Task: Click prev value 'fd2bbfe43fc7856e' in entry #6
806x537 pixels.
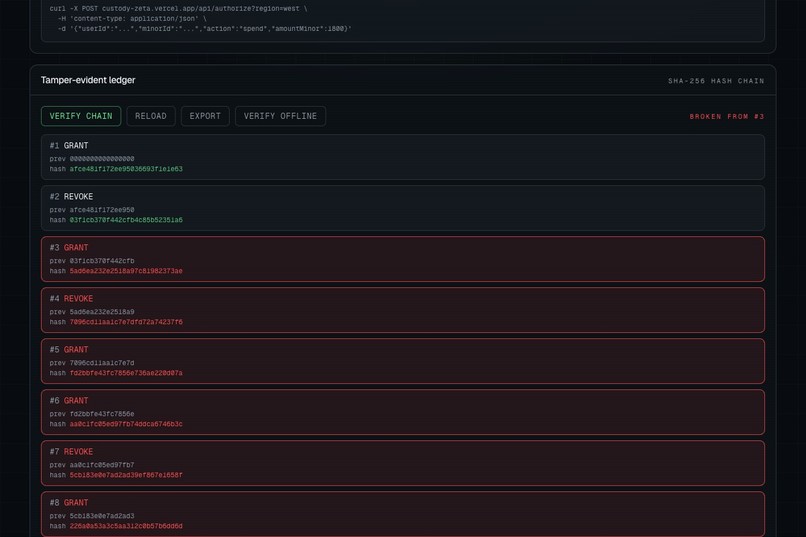Action: point(102,414)
